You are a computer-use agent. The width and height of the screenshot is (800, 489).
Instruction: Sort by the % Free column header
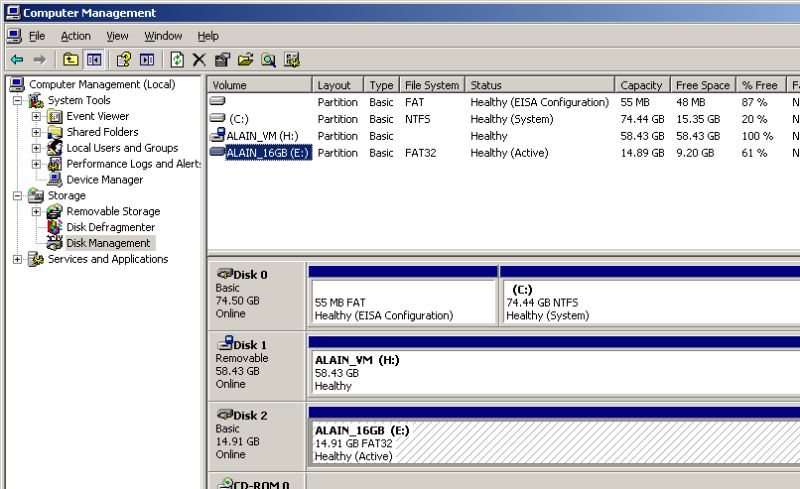click(x=761, y=85)
